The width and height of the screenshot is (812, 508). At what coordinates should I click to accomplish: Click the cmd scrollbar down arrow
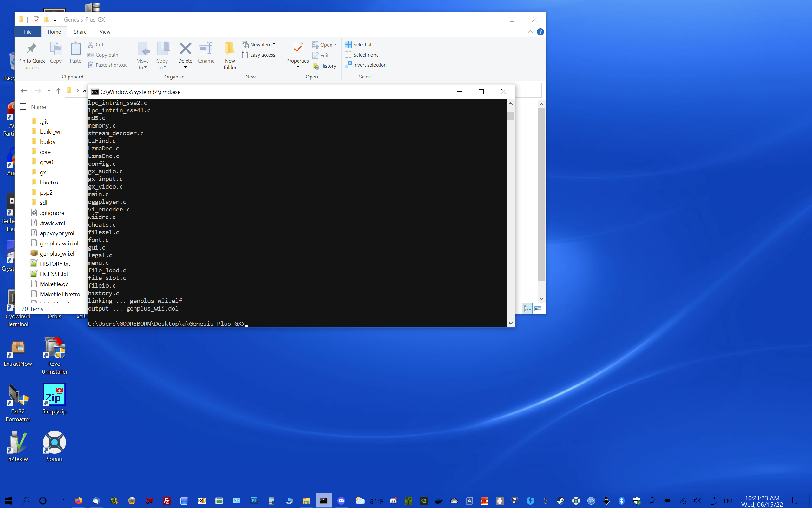pyautogui.click(x=511, y=323)
